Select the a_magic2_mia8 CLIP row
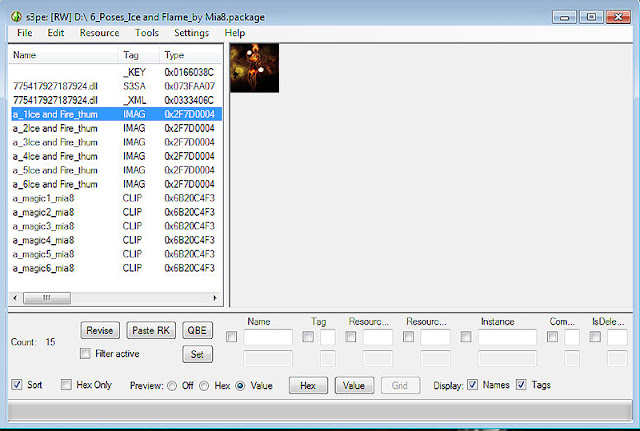This screenshot has width=640, height=431. [x=116, y=212]
